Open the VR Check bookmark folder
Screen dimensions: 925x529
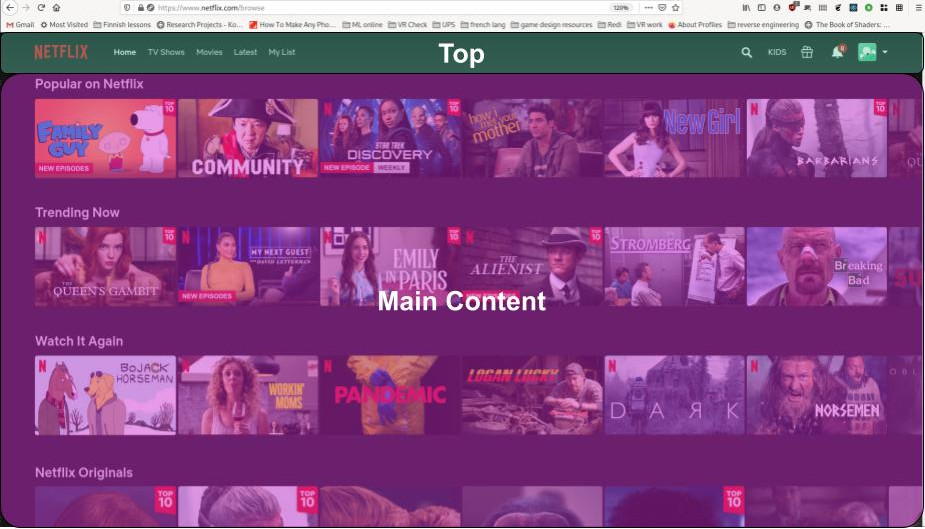point(408,25)
